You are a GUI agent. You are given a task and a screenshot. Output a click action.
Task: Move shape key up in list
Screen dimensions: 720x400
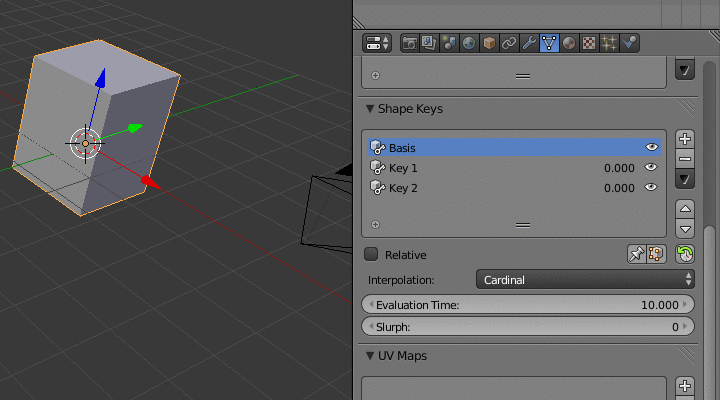click(685, 209)
